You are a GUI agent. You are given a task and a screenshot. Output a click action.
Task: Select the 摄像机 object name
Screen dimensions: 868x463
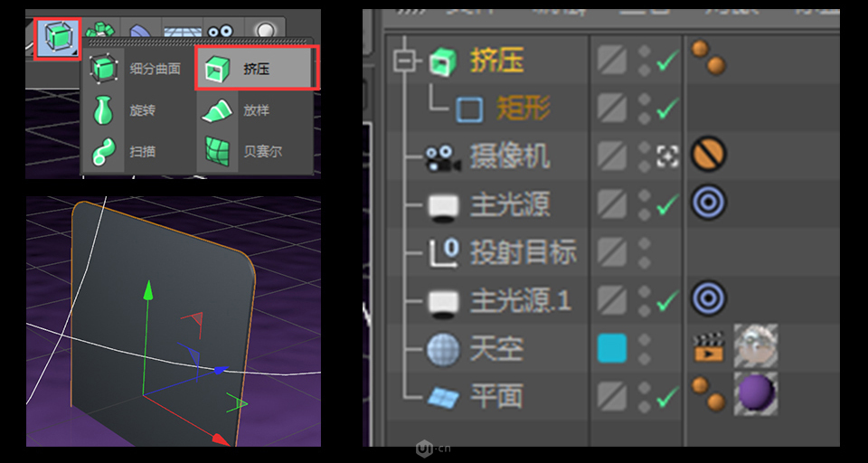[510, 156]
